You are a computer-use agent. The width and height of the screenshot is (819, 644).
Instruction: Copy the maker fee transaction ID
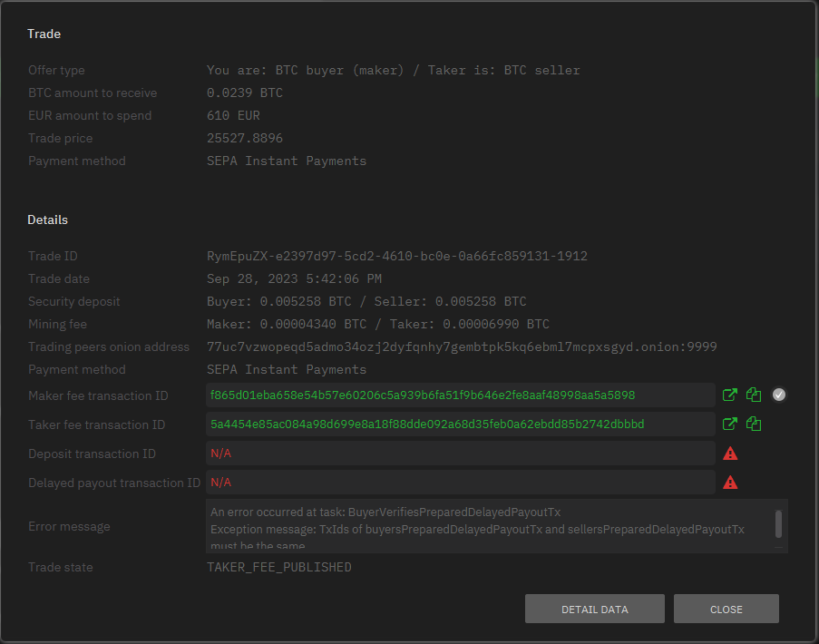[754, 395]
